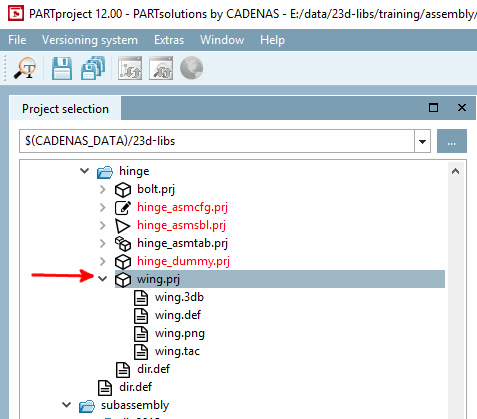Click the hinge_asmcfg.prj pencil icon
The image size is (477, 419).
coord(123,207)
